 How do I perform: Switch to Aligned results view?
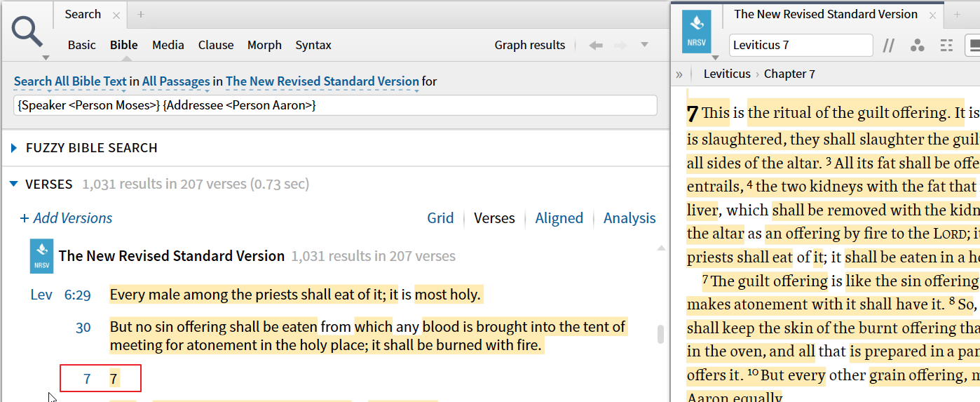tap(559, 218)
